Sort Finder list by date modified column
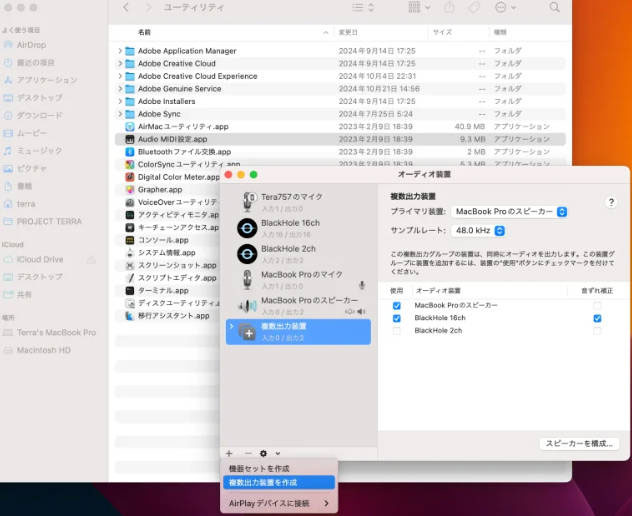The width and height of the screenshot is (632, 516). 348,32
